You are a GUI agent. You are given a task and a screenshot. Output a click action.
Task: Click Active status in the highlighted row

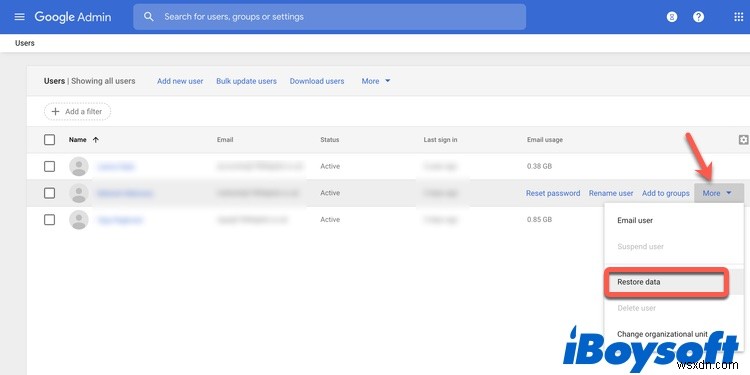(x=330, y=193)
